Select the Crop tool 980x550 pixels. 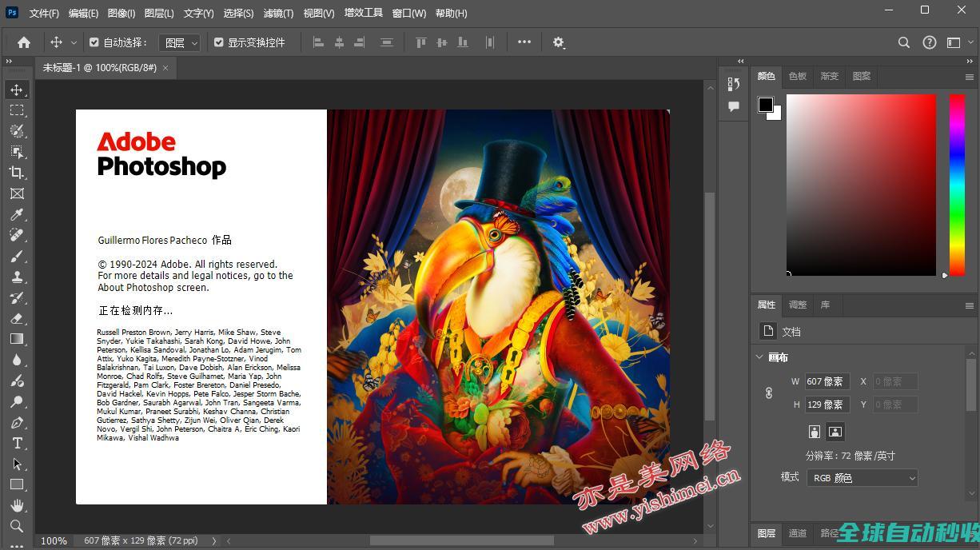[x=17, y=173]
